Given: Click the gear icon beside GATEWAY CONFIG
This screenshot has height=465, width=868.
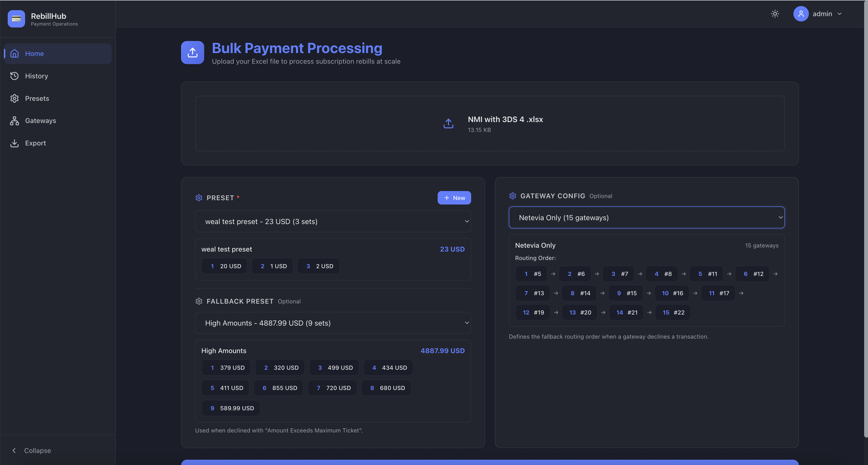Looking at the screenshot, I should pos(512,196).
